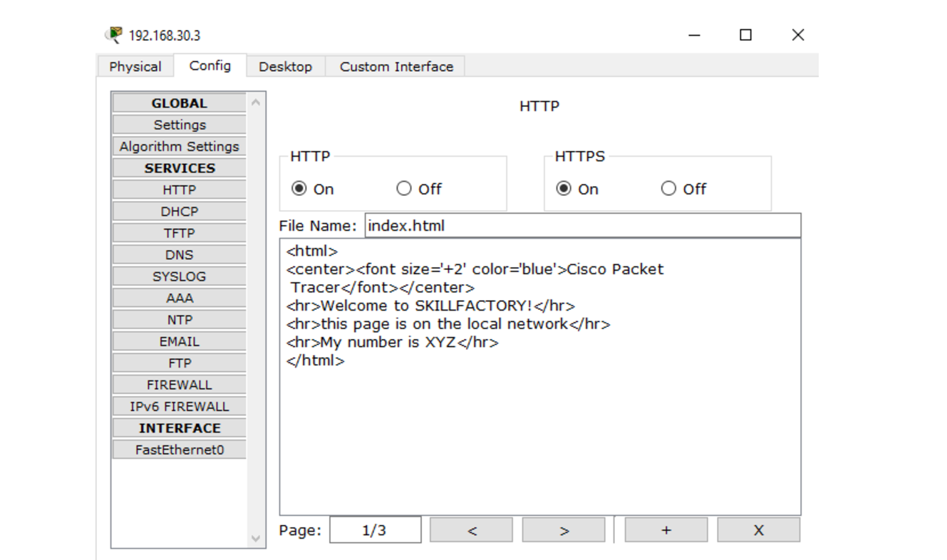Image resolution: width=947 pixels, height=560 pixels.
Task: Click the File Name input field
Action: [x=582, y=226]
